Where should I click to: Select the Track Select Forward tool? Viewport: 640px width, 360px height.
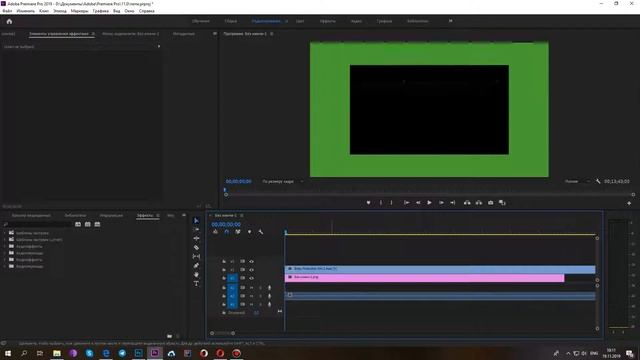click(196, 229)
